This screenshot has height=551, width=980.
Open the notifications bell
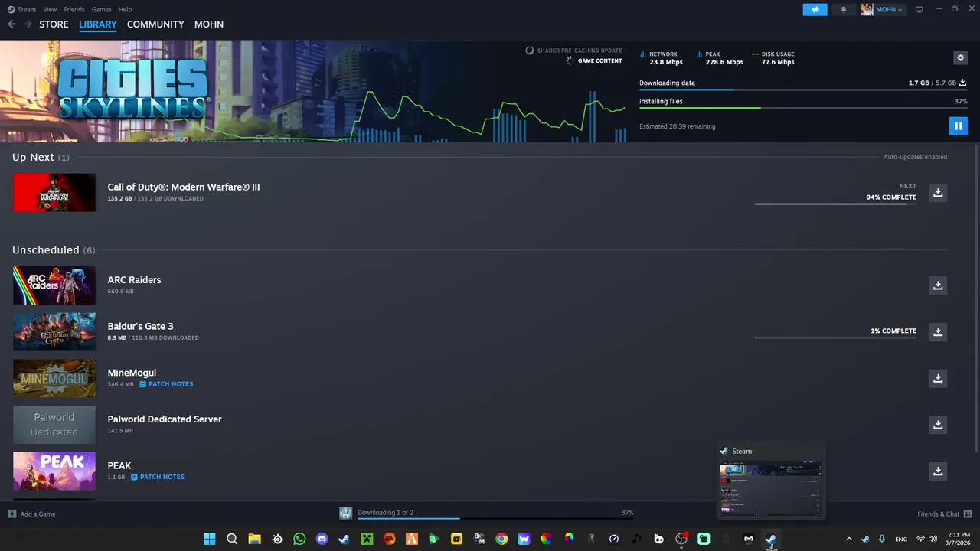click(x=844, y=9)
